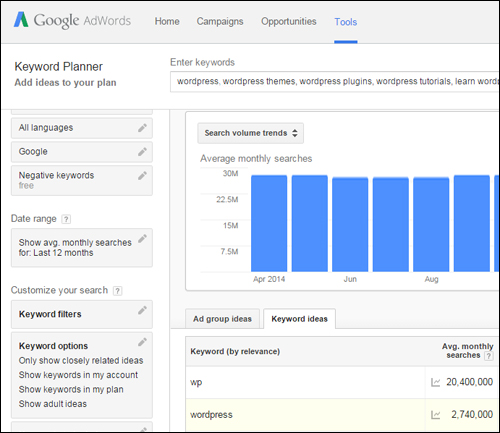This screenshot has height=433, width=500.
Task: Edit Negative keywords via pencil icon
Action: 142,176
